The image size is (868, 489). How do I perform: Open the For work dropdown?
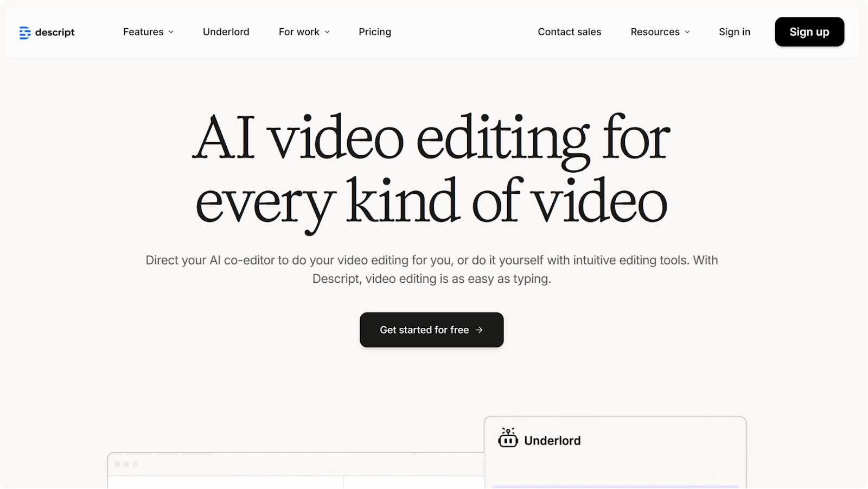299,32
